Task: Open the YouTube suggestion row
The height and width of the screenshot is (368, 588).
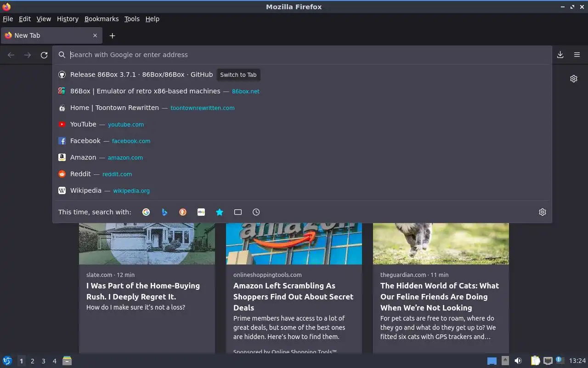Action: click(302, 124)
